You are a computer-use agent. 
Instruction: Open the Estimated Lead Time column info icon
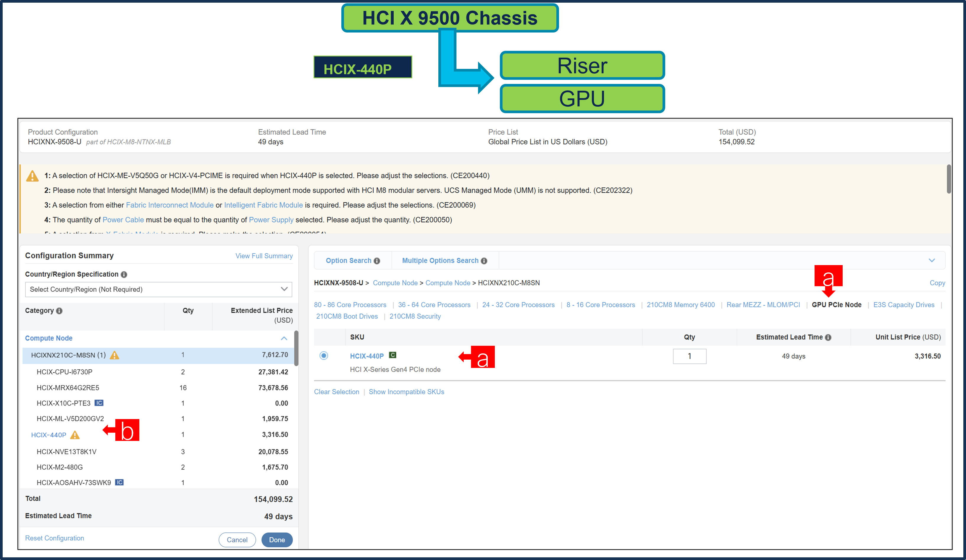click(x=828, y=337)
